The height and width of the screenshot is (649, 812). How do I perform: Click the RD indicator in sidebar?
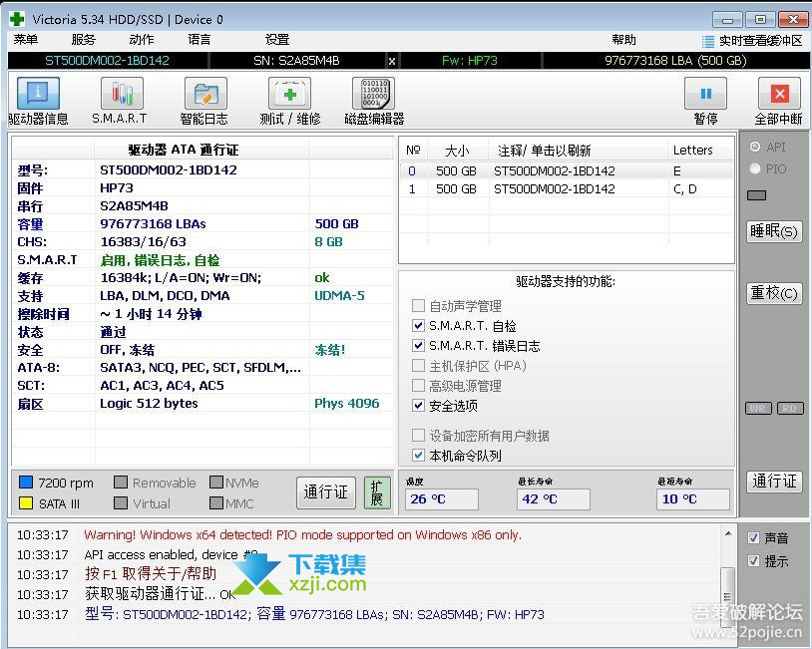pos(790,409)
